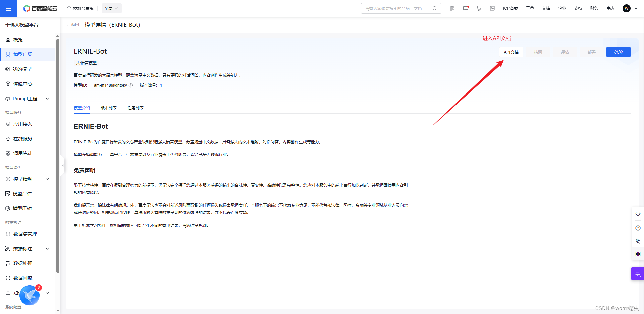The width and height of the screenshot is (644, 314).
Task: Open 在线服务 in the sidebar
Action: (28, 139)
